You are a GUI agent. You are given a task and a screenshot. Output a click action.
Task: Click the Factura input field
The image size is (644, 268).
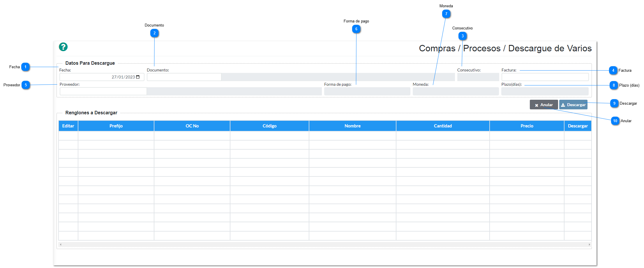[545, 77]
